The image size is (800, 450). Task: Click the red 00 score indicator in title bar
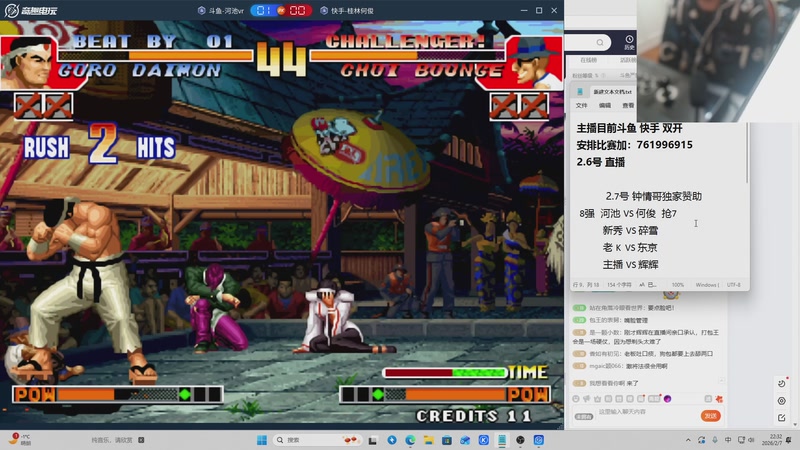[x=297, y=10]
